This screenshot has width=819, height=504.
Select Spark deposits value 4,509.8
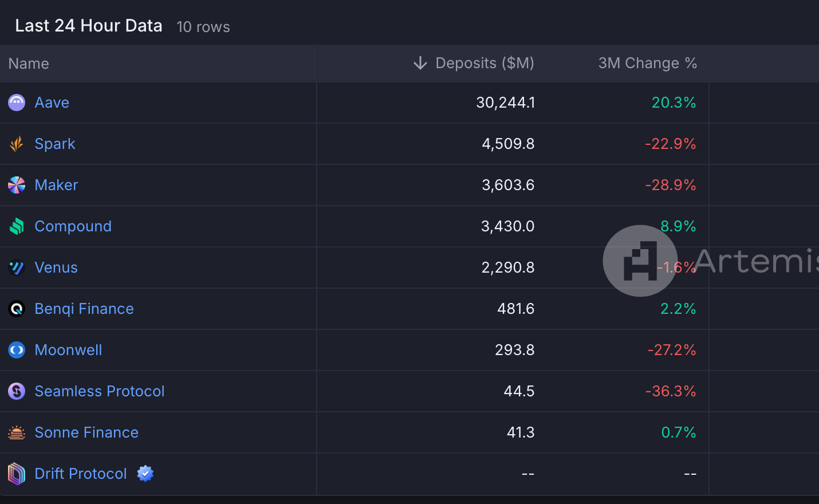point(508,144)
